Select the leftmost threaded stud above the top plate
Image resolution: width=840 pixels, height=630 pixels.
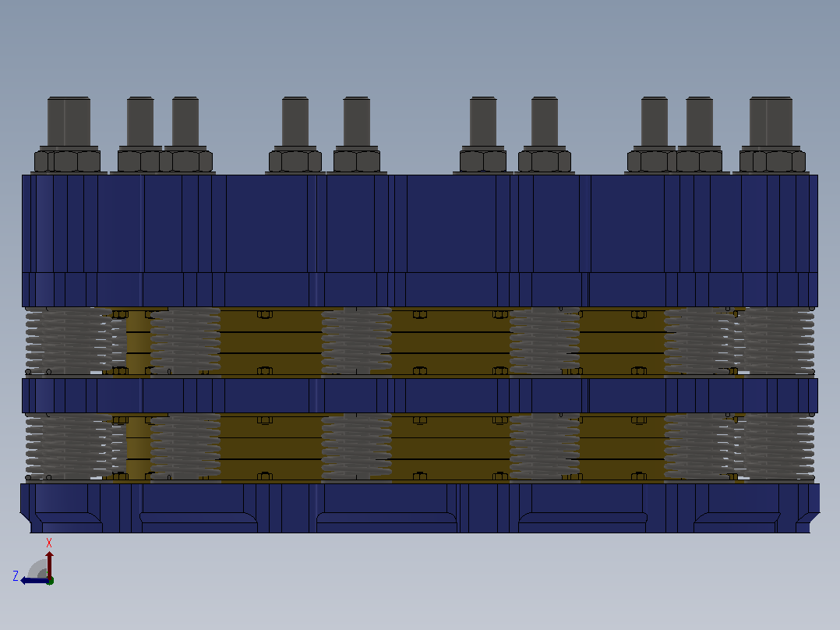pos(69,122)
